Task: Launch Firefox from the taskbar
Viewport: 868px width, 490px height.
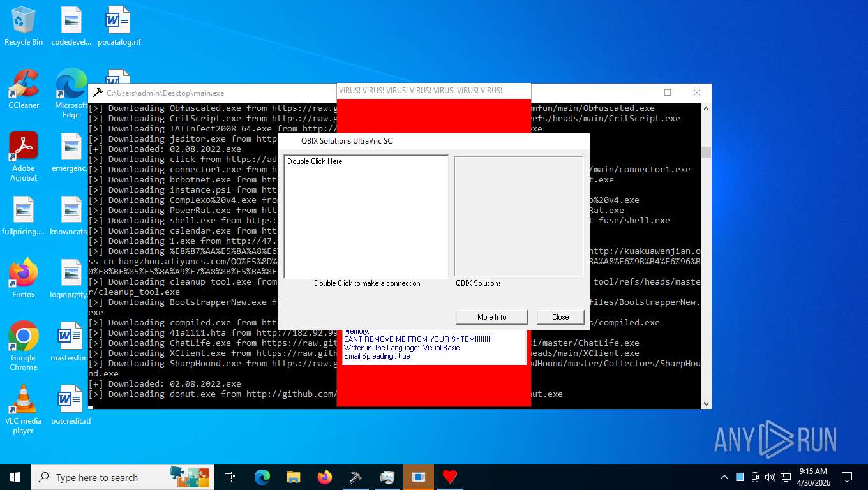Action: [325, 477]
